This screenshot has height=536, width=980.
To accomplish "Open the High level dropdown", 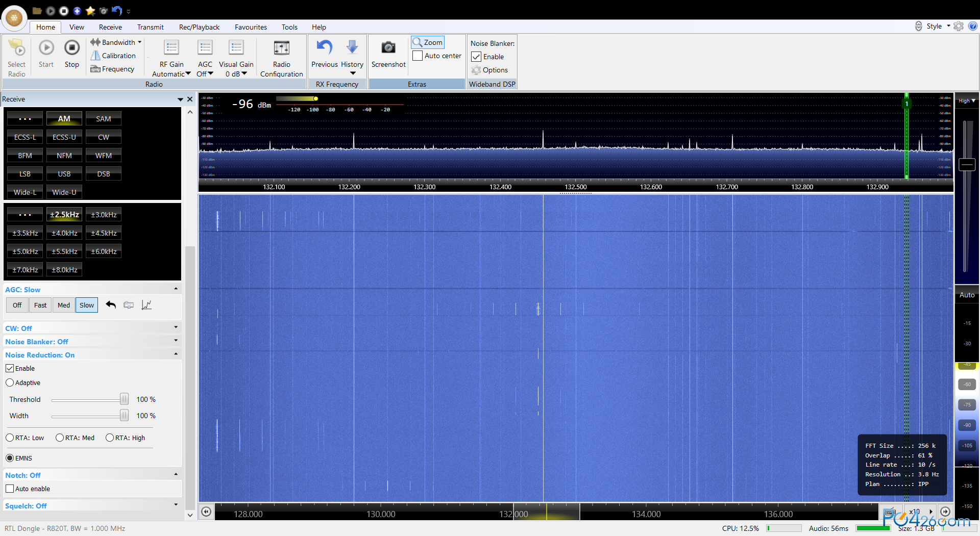I will click(967, 100).
